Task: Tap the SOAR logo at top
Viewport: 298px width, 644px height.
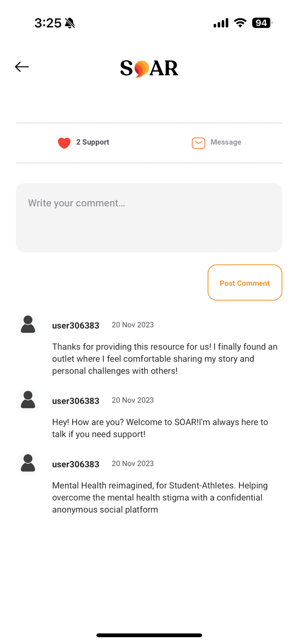Action: 149,68
